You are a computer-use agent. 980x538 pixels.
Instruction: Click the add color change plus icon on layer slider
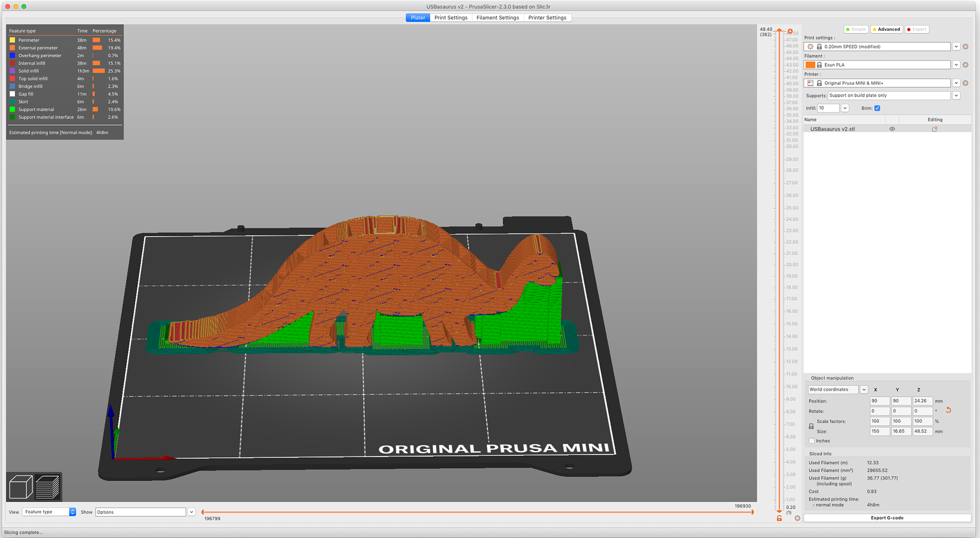[x=790, y=31]
